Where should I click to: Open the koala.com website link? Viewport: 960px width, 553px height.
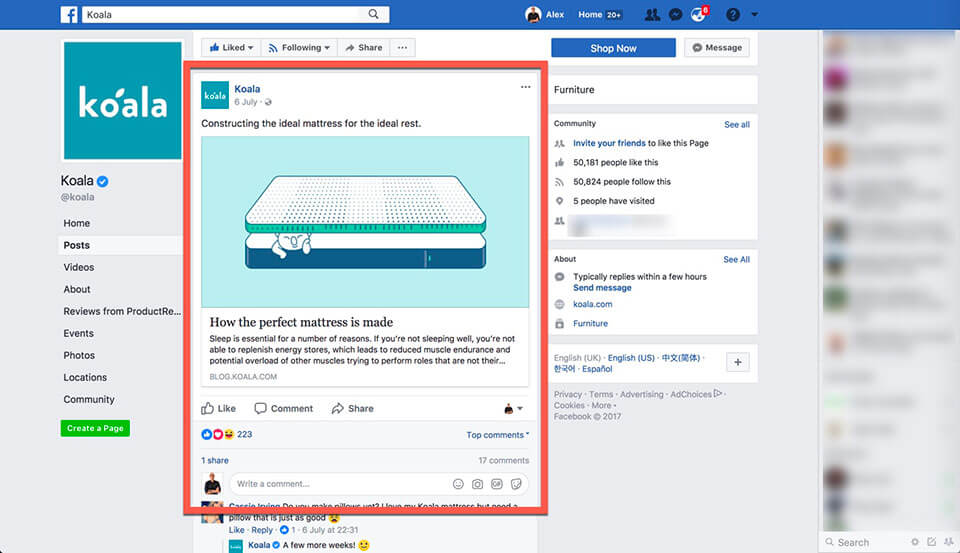coord(593,304)
